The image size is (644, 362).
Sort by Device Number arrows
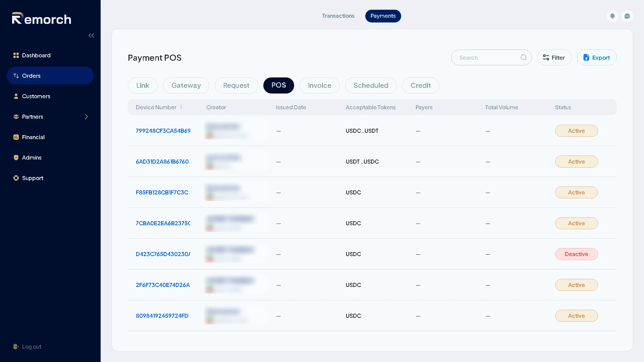point(181,107)
